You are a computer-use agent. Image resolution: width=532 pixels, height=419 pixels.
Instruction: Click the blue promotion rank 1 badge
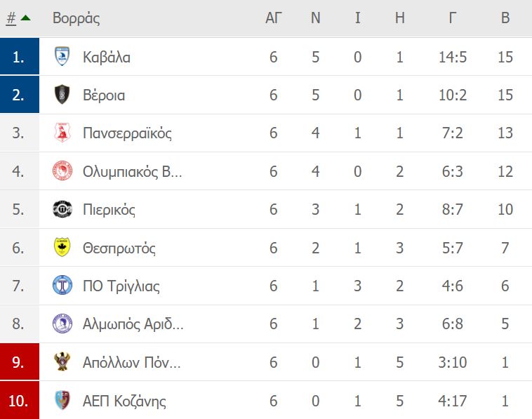pos(20,56)
